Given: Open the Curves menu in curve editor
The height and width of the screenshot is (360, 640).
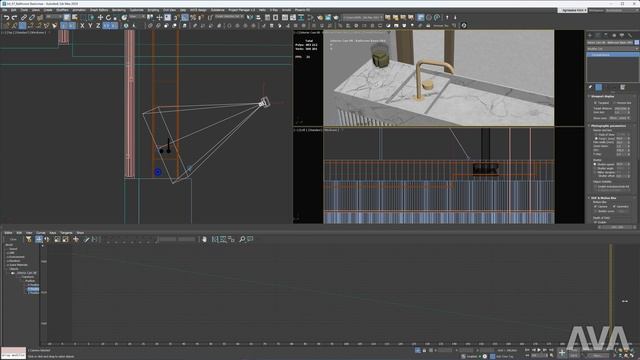Looking at the screenshot, I should 40,233.
